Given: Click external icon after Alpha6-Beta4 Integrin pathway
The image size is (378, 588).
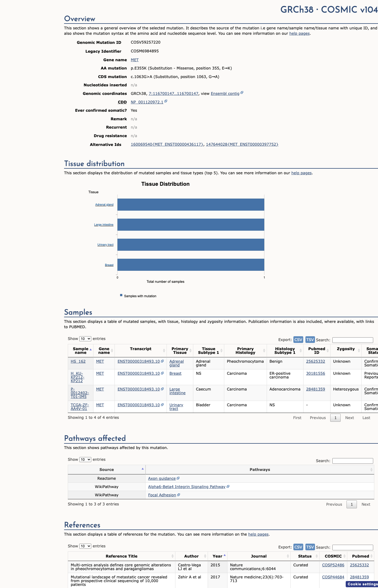Looking at the screenshot, I should [x=228, y=486].
